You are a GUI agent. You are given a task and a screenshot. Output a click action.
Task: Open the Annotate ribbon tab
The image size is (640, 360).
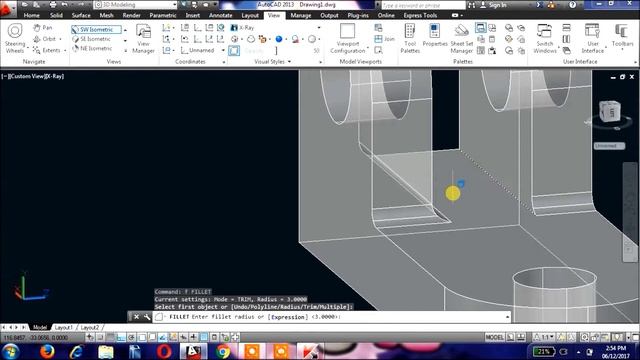(x=220, y=15)
